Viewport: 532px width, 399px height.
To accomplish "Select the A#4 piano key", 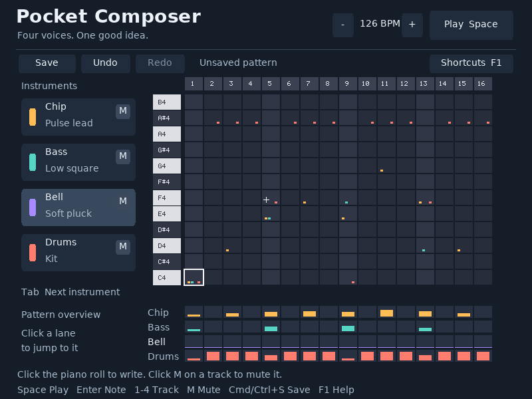I will coord(167,118).
